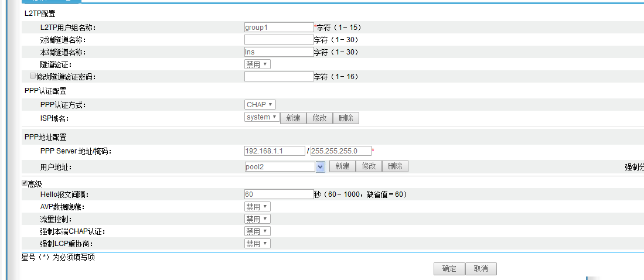Click 新建 next to ISP域名
The width and height of the screenshot is (644, 280).
tap(293, 118)
